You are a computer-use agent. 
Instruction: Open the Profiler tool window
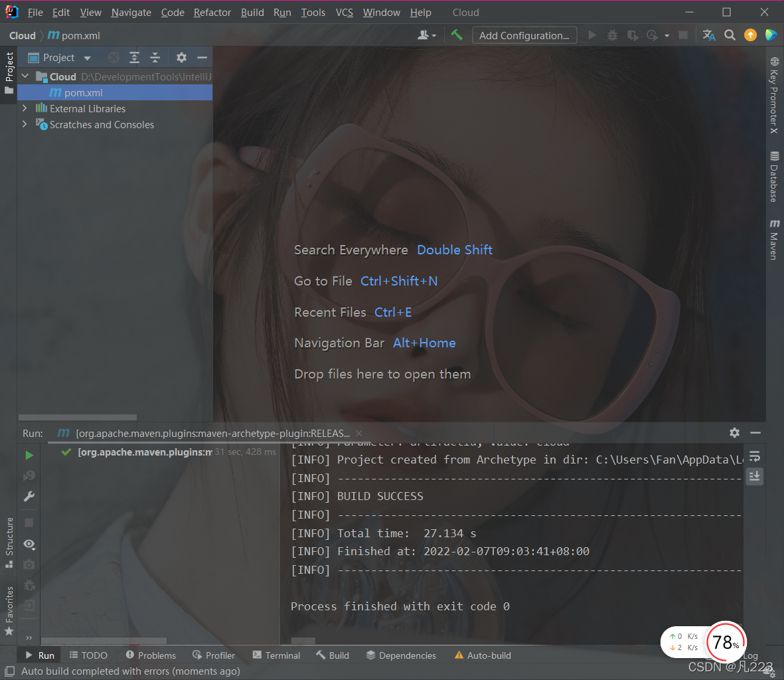[214, 655]
